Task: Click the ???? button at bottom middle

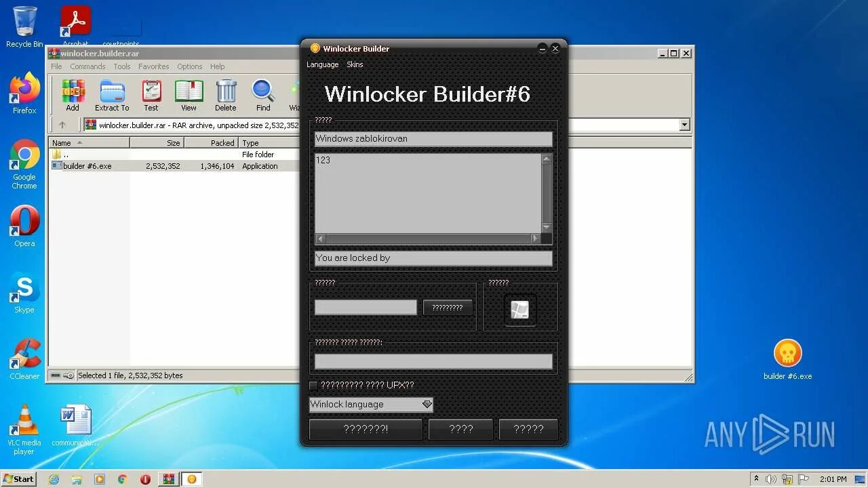Action: click(x=461, y=429)
